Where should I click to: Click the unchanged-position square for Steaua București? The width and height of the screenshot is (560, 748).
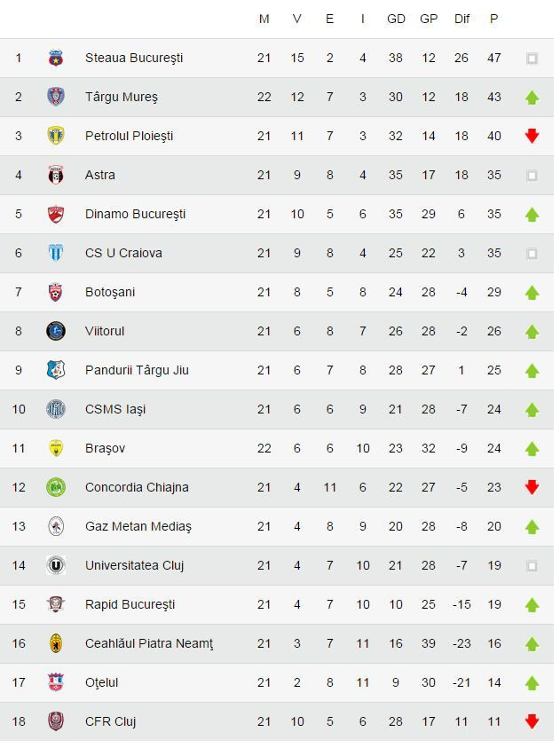532,59
